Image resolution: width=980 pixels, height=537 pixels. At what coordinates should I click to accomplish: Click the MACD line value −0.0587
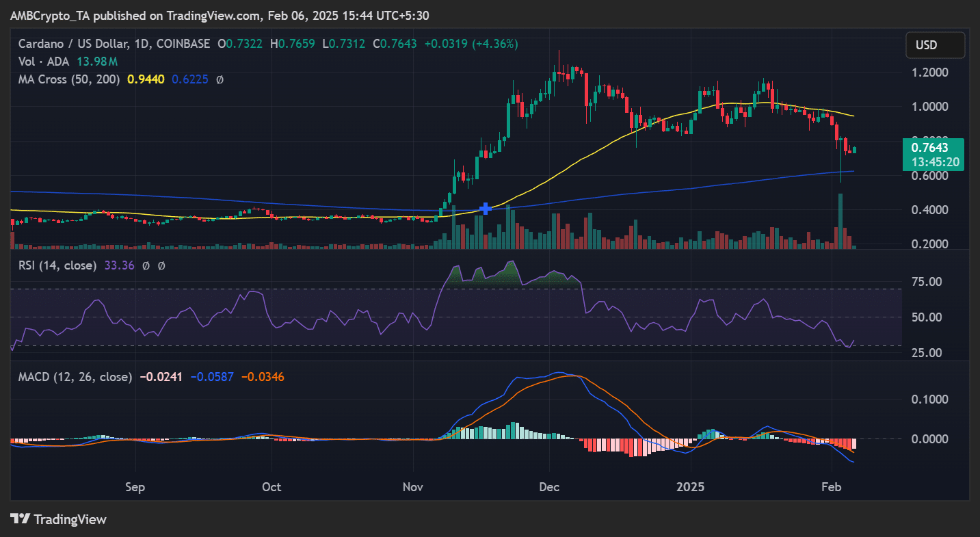pos(211,376)
